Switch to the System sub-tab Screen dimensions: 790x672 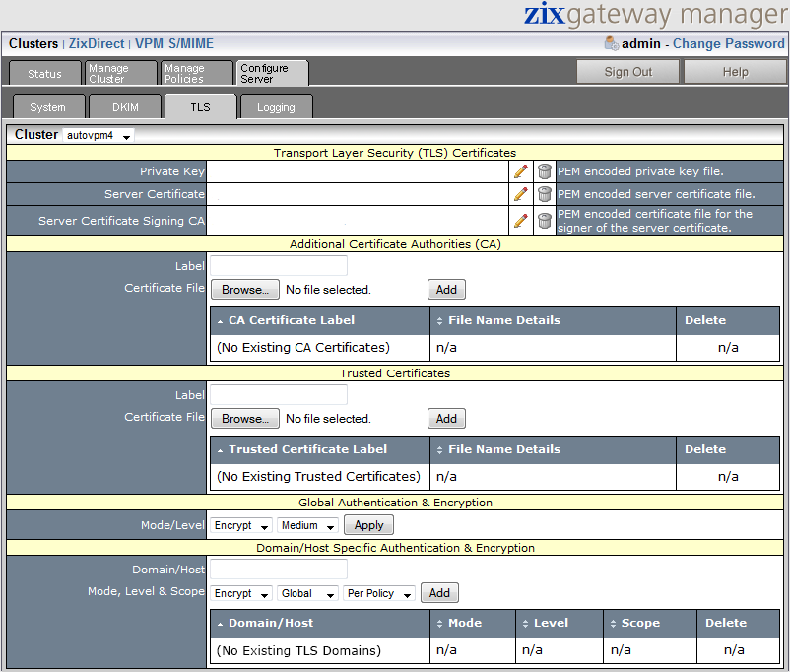(48, 106)
